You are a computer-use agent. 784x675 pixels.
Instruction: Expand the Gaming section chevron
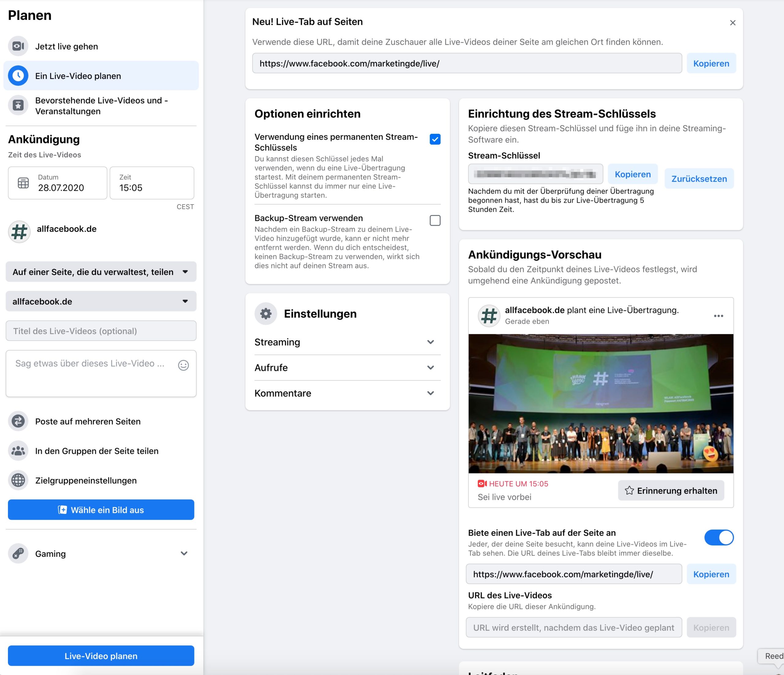(184, 553)
